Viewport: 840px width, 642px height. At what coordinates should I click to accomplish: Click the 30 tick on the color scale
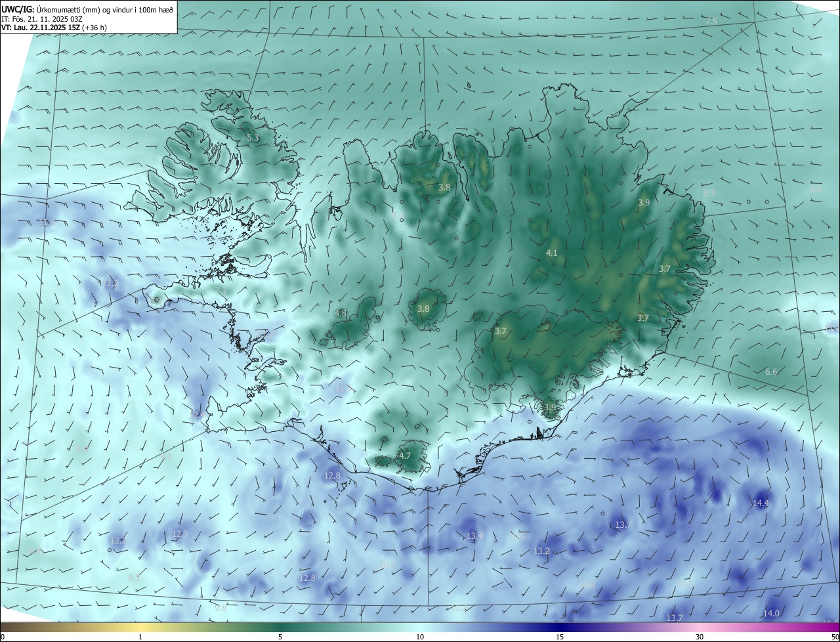pyautogui.click(x=700, y=637)
